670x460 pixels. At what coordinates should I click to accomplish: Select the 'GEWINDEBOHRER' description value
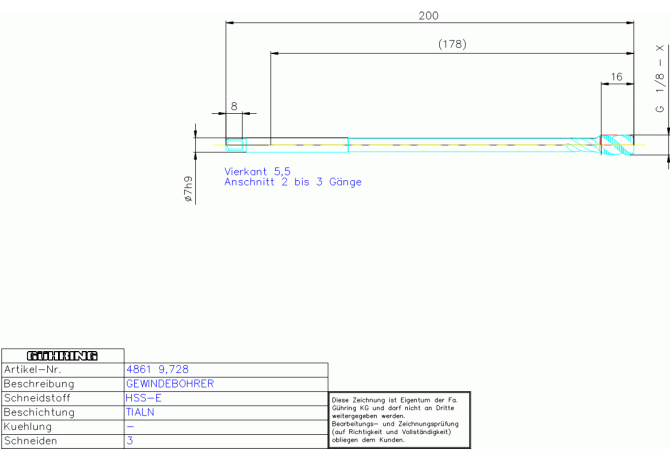(170, 384)
